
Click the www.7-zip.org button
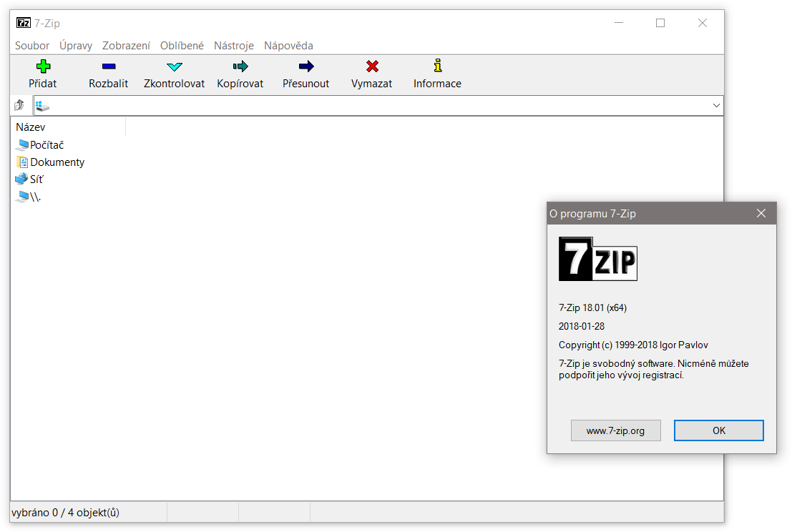coord(616,430)
